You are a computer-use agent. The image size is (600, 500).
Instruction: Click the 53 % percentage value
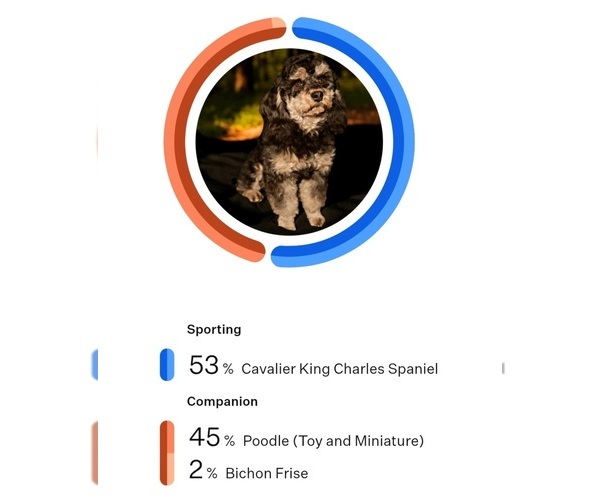pyautogui.click(x=210, y=366)
